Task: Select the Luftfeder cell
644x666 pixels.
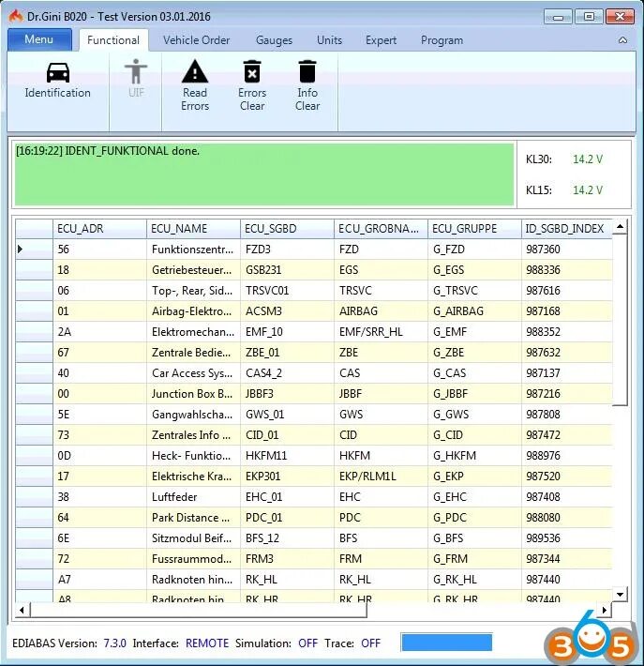Action: [194, 497]
